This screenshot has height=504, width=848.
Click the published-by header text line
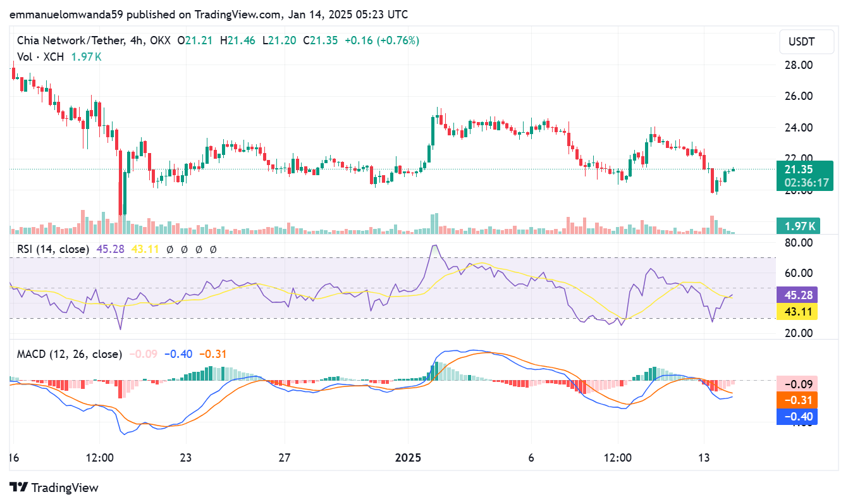click(209, 13)
